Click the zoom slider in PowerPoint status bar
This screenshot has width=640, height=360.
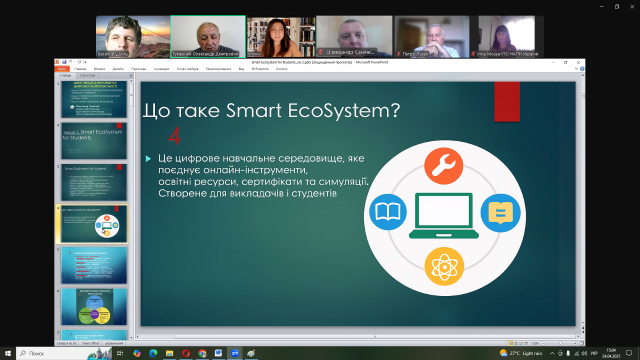(560, 343)
